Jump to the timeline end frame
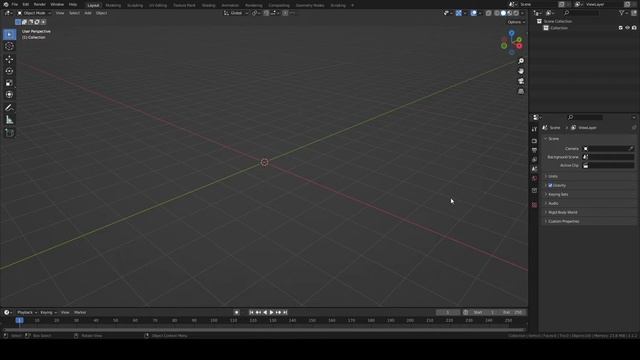Viewport: 640px width, 360px height. (285, 313)
